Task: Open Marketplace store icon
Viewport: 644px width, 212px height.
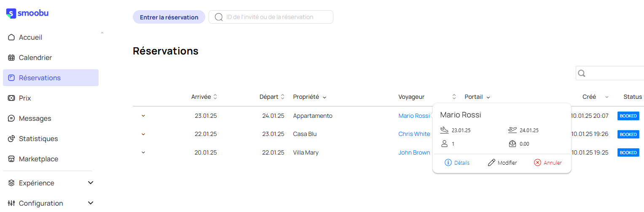Action: coord(11,159)
